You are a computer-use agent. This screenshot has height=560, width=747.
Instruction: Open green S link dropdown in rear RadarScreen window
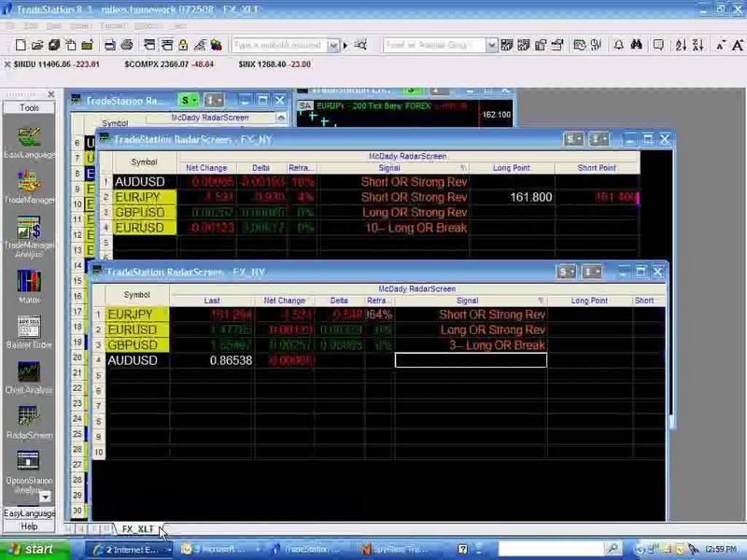click(x=189, y=100)
